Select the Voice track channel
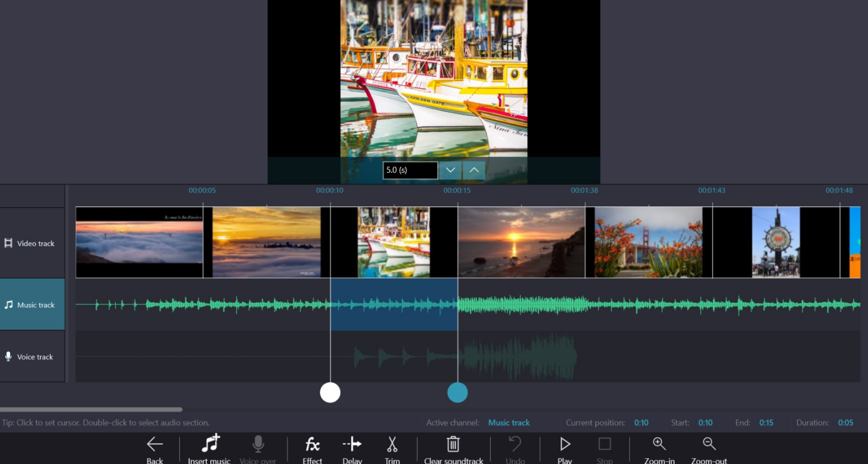Viewport: 868px width, 464px height. pos(31,357)
